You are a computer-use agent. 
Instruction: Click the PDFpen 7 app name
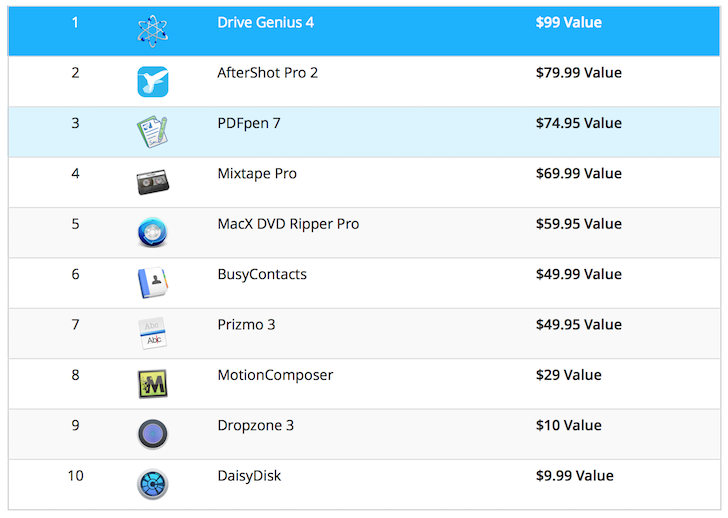tap(251, 123)
